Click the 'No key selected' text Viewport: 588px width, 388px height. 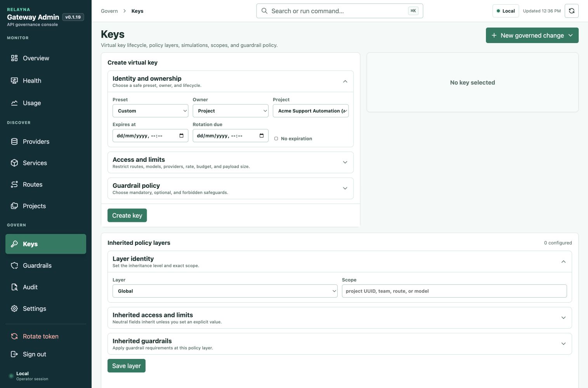(x=472, y=83)
